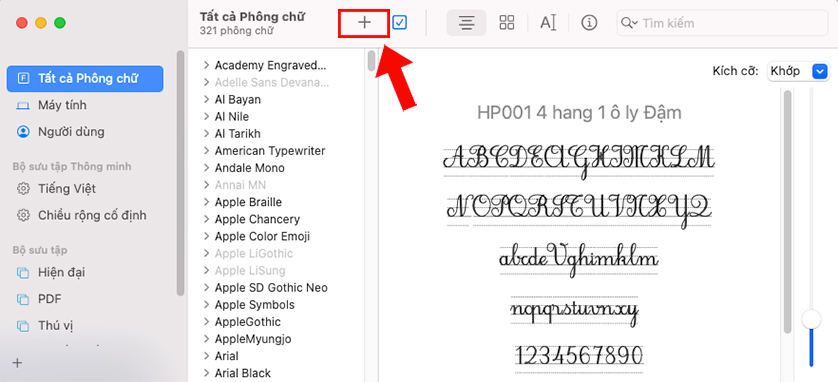
Task: Click the preview pane vertical scrollbar
Action: pyautogui.click(x=787, y=211)
